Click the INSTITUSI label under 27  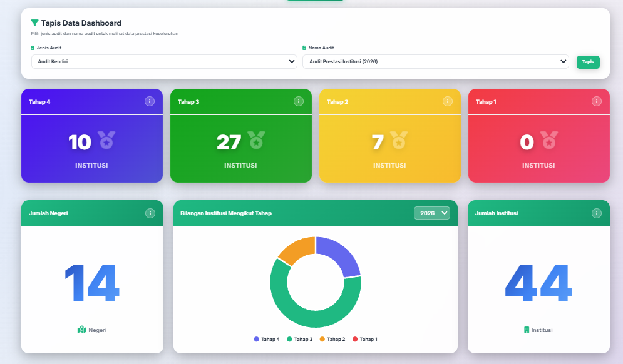click(x=240, y=166)
